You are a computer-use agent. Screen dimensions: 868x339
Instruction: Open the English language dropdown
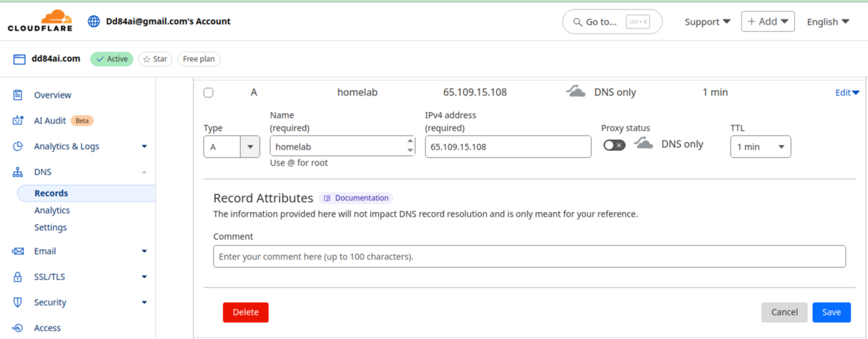[x=827, y=22]
